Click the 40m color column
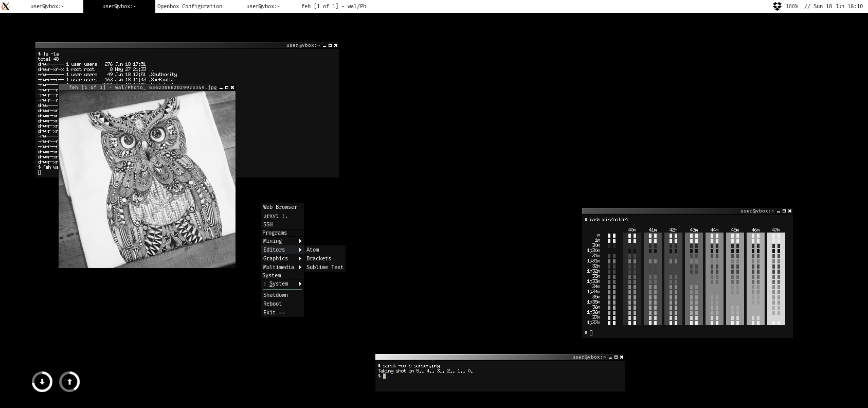The width and height of the screenshot is (868, 408). pyautogui.click(x=632, y=278)
